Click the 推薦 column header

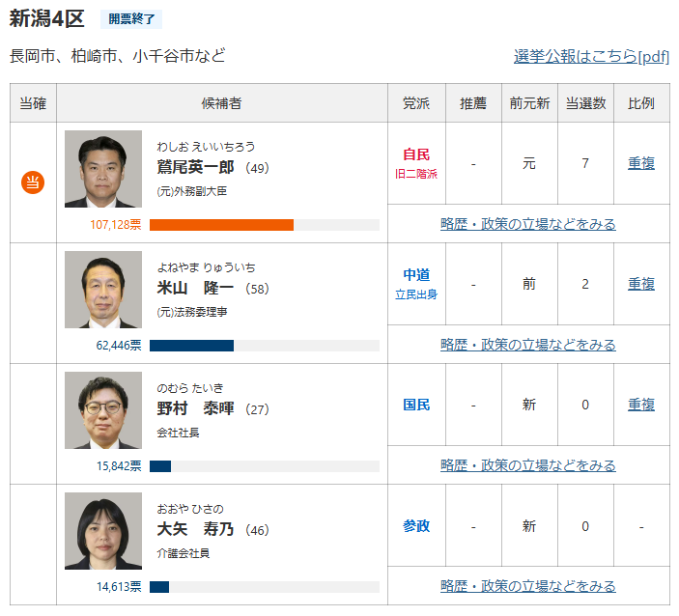click(473, 103)
